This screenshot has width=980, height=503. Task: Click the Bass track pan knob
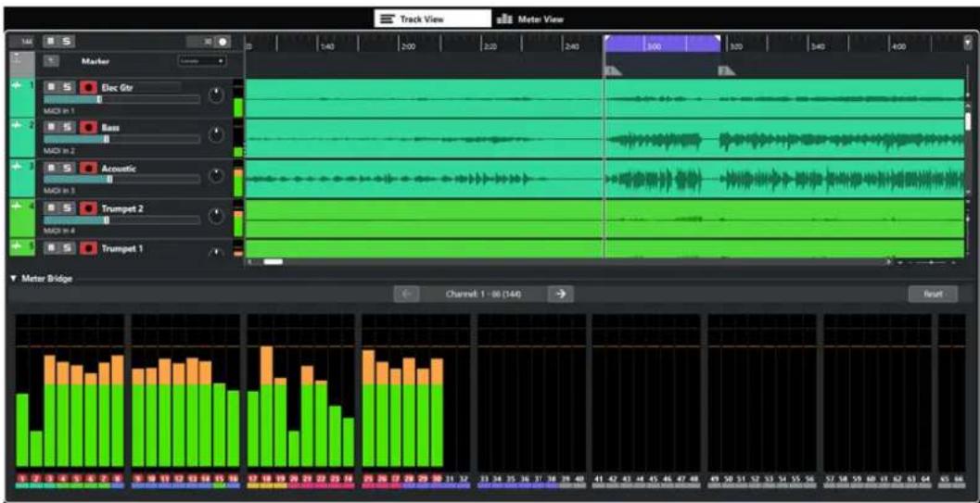click(216, 134)
